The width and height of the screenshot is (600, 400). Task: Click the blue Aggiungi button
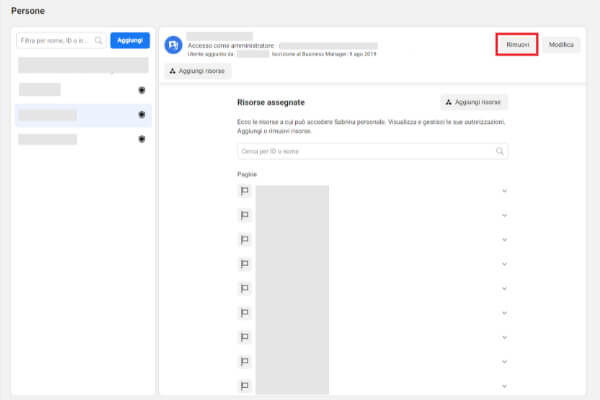[129, 41]
